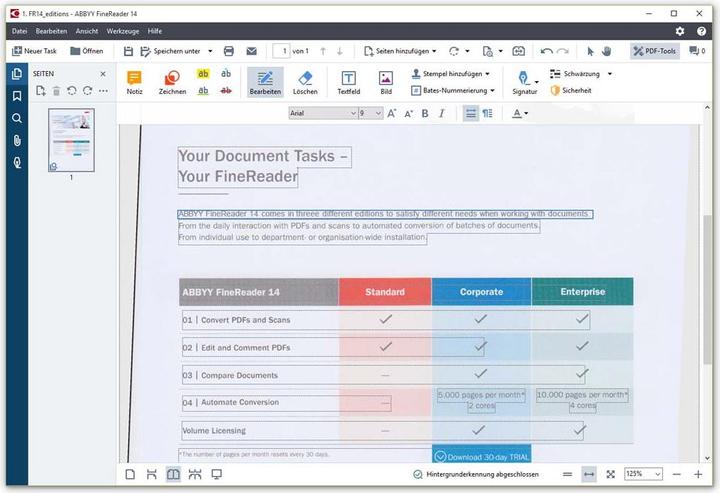
Task: Click the Öffnen button
Action: pos(86,51)
